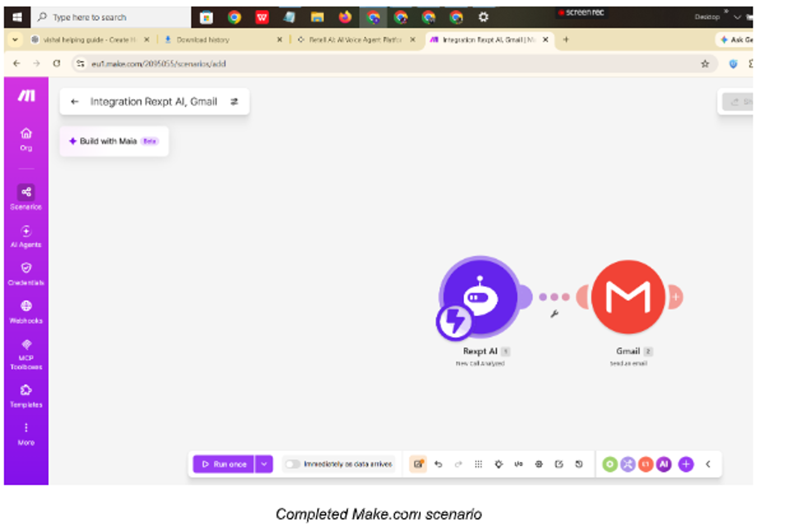Open Templates in the sidebar
Screen dimensions: 795x532
point(26,396)
